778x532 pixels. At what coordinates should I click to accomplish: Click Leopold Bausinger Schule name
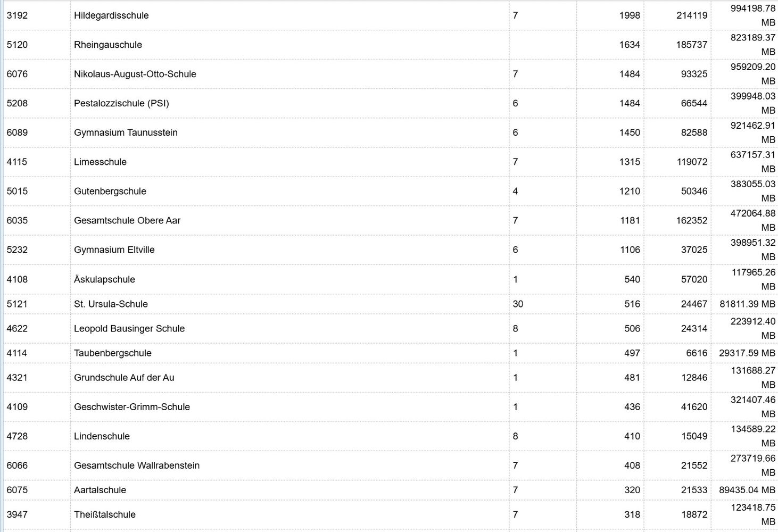[129, 328]
